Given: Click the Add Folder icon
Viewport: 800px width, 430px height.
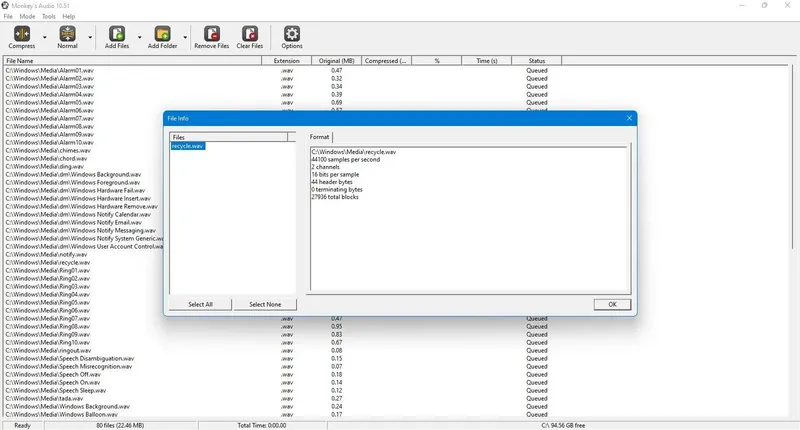Looking at the screenshot, I should click(x=162, y=34).
